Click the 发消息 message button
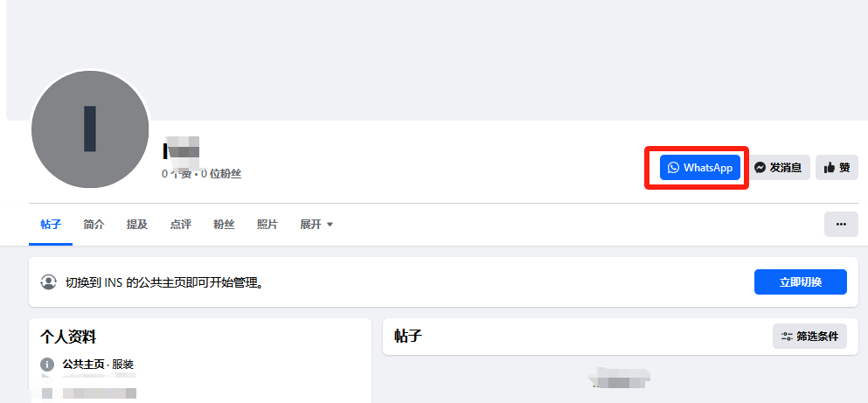 [x=778, y=167]
